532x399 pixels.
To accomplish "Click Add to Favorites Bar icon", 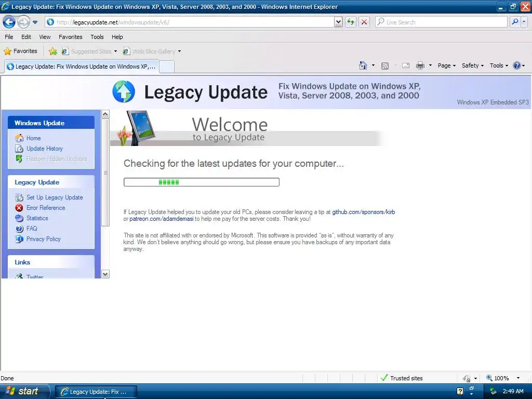I will 53,51.
